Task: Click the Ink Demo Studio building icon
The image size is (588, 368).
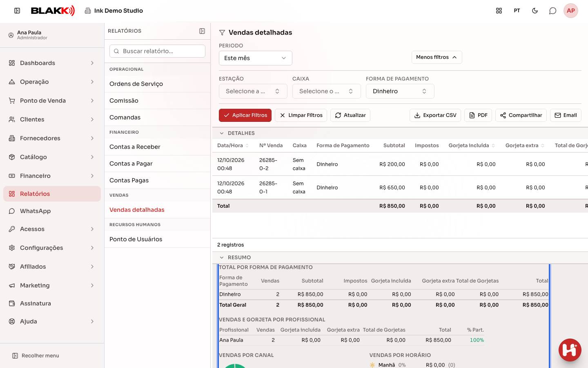Action: pos(88,11)
